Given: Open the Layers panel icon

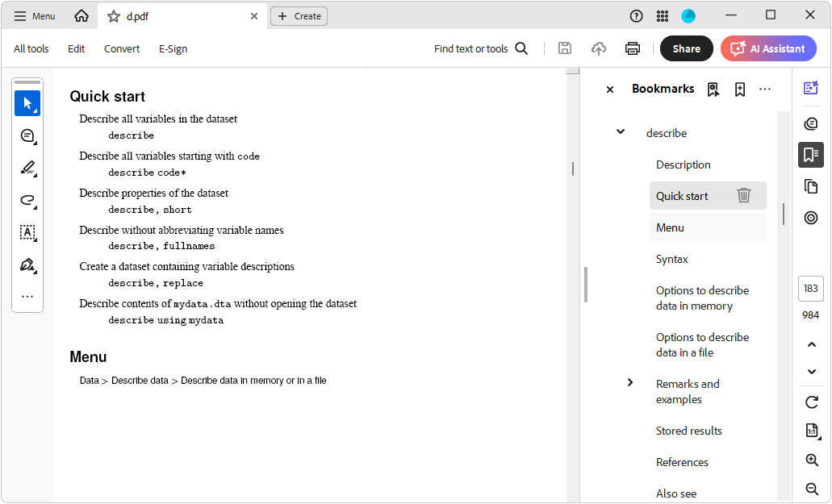Looking at the screenshot, I should (x=811, y=218).
